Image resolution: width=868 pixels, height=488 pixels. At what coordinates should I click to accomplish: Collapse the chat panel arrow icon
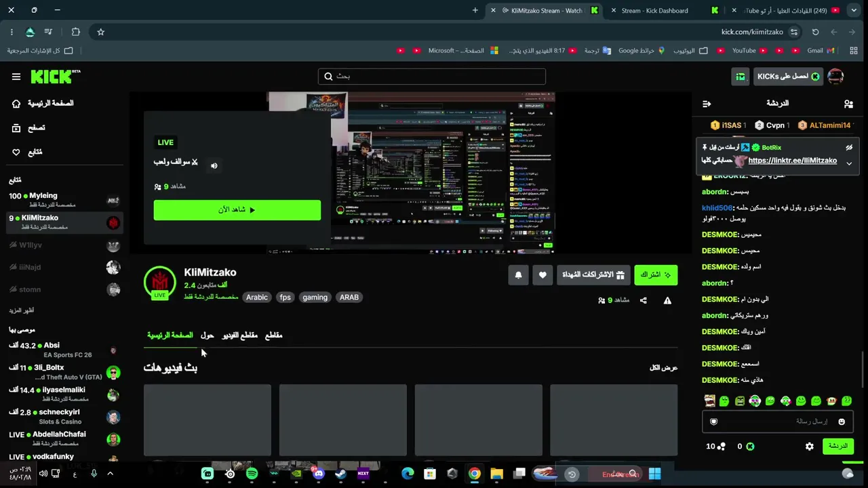(707, 104)
